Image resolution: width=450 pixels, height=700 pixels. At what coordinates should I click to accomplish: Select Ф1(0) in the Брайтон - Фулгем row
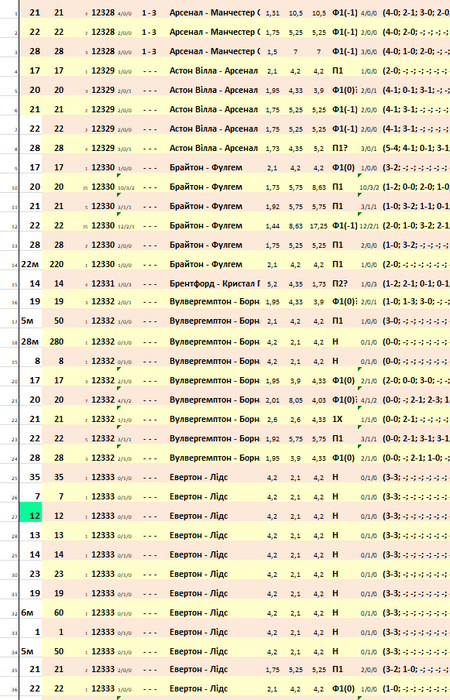pos(343,168)
